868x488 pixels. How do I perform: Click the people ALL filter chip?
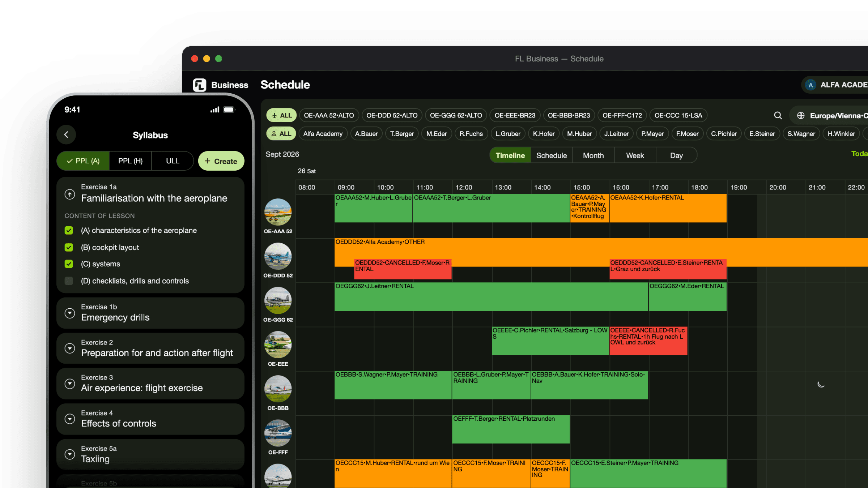click(x=281, y=134)
